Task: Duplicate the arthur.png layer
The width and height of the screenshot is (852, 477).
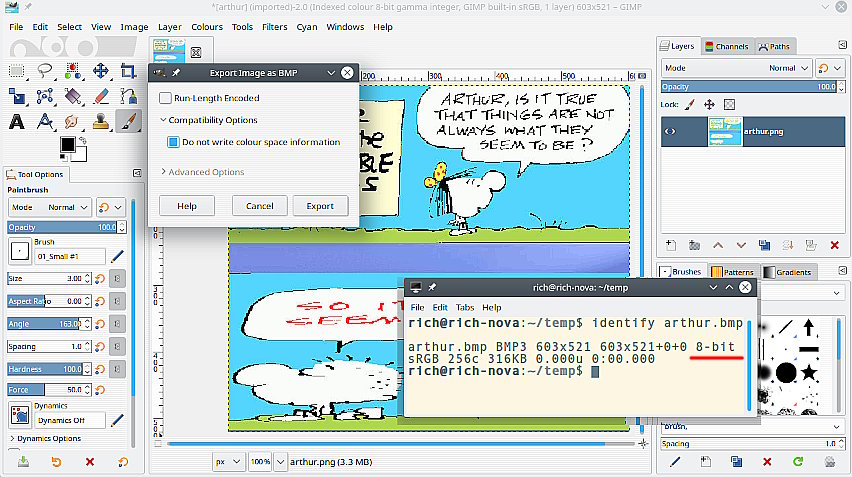Action: pyautogui.click(x=765, y=246)
